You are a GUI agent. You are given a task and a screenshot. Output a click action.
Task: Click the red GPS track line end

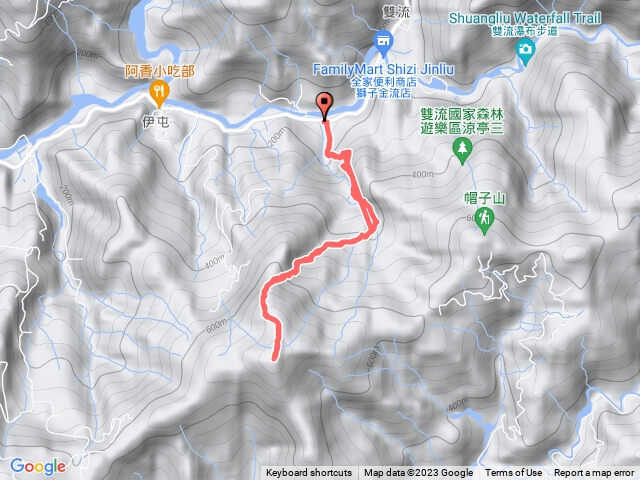(x=275, y=359)
